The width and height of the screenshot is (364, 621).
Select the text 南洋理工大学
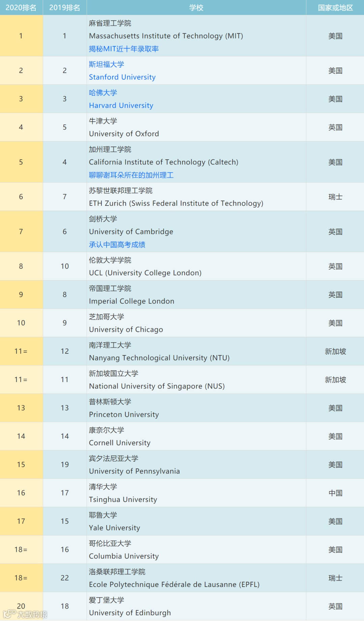(x=110, y=345)
